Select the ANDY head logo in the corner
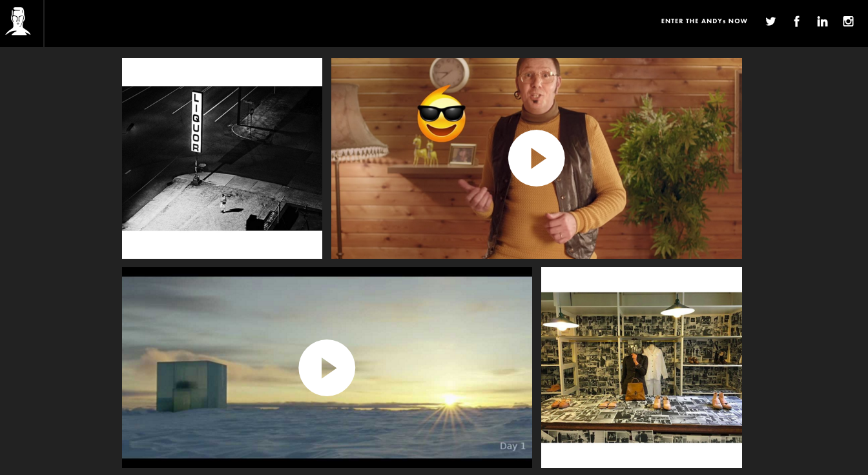 [18, 21]
